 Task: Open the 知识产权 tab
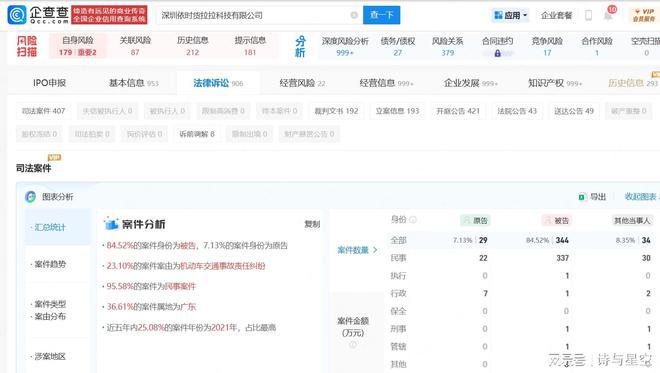(555, 83)
